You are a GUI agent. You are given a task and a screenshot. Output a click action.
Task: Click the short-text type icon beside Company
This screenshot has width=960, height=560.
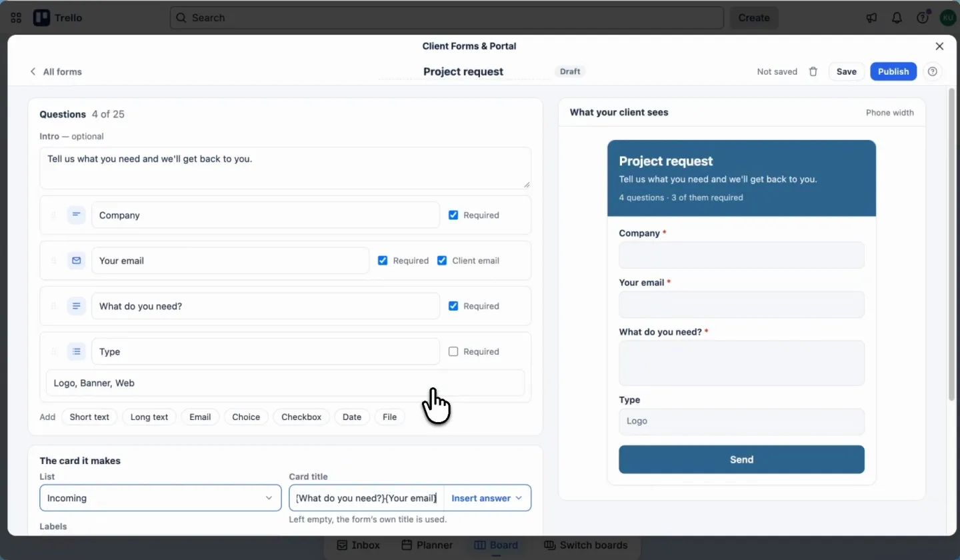point(77,215)
